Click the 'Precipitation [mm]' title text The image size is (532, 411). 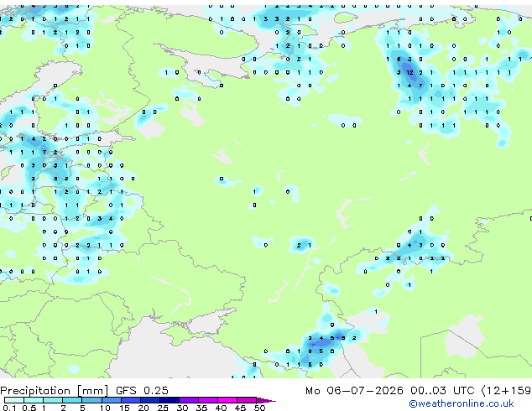click(x=55, y=391)
